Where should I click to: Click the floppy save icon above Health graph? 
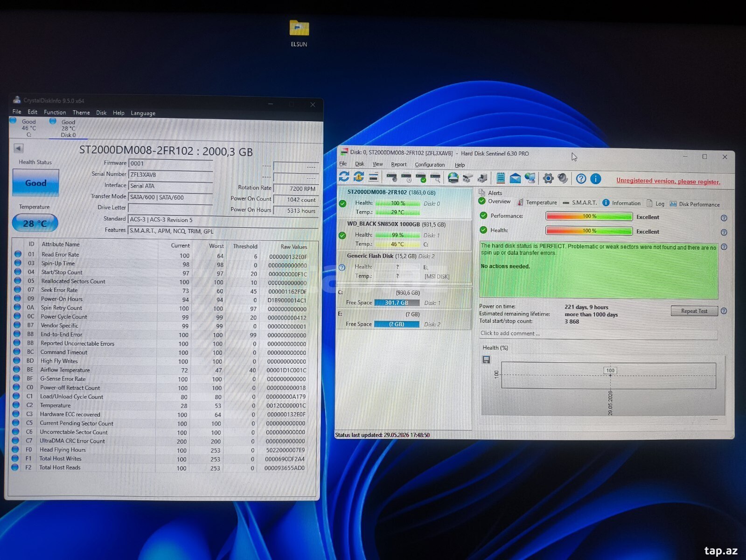pos(486,359)
